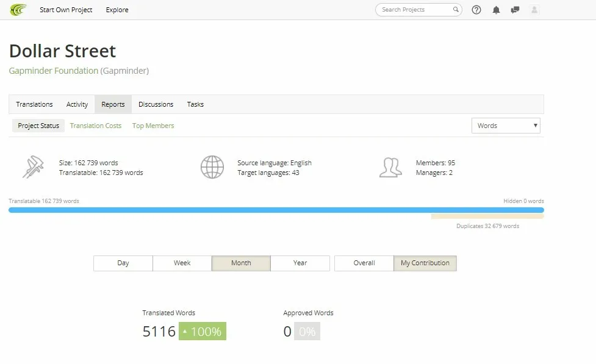This screenshot has height=364, width=596.
Task: Select the Project Status sub-tab
Action: click(38, 126)
